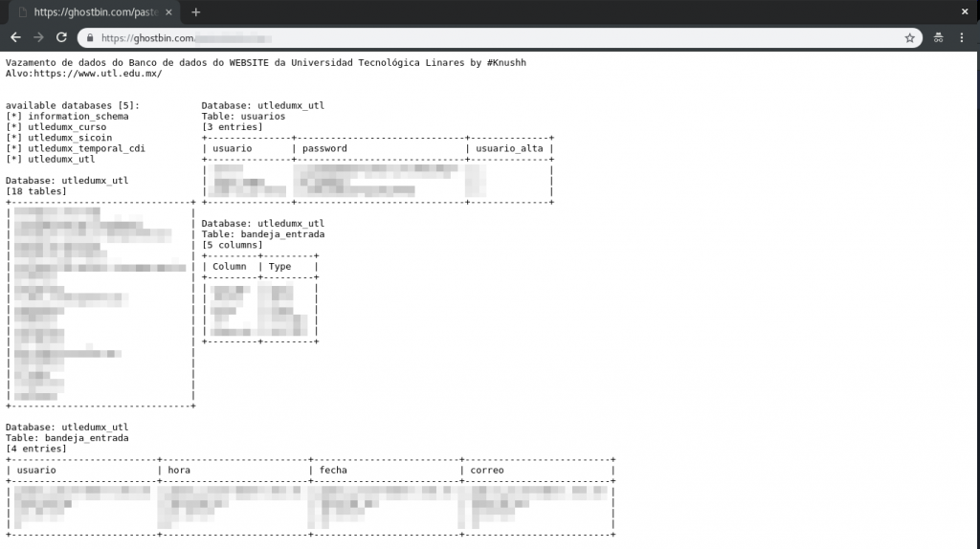Viewport: 980px width, 549px height.
Task: Go back using the browser back arrow
Action: pos(15,37)
